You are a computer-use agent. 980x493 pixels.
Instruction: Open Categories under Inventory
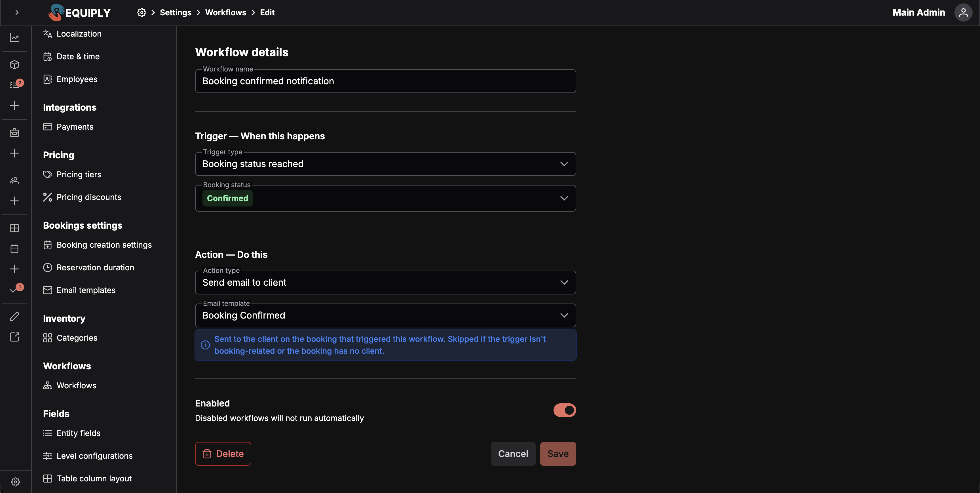(x=70, y=338)
